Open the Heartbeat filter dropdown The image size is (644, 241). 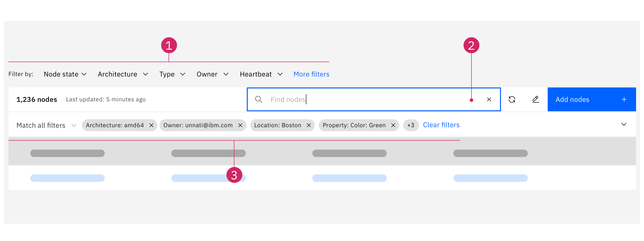click(261, 74)
